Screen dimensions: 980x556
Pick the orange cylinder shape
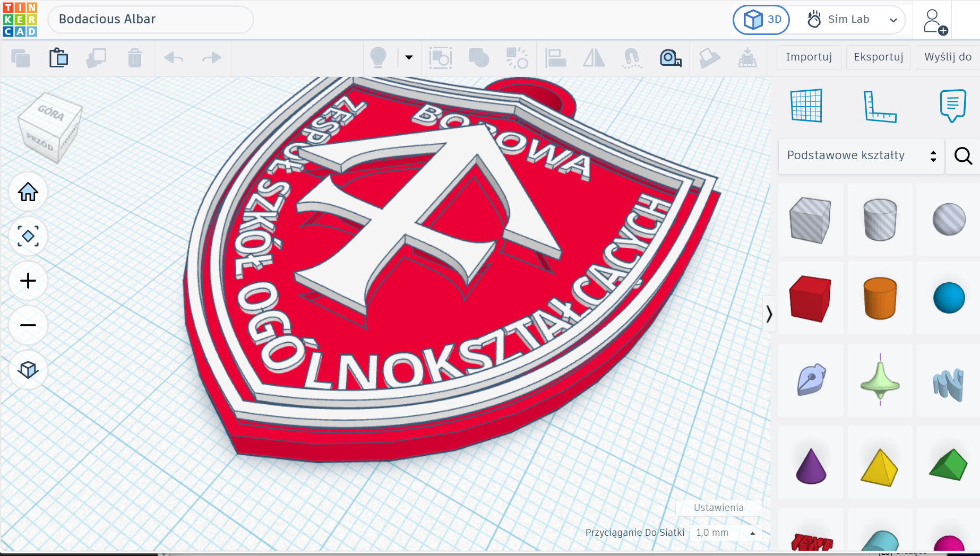(880, 298)
